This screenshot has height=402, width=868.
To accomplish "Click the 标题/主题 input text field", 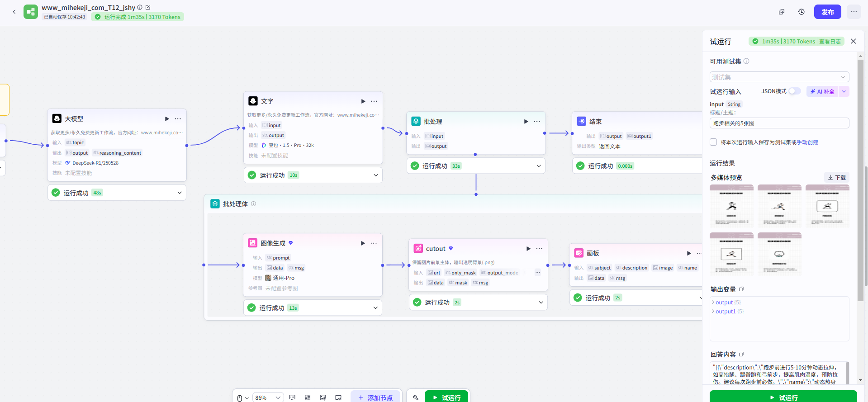I will [x=779, y=123].
